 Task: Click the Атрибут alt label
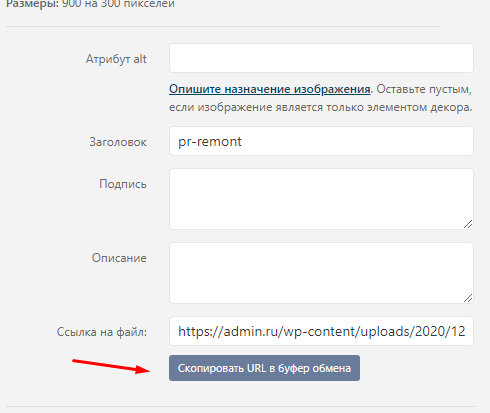click(x=116, y=59)
